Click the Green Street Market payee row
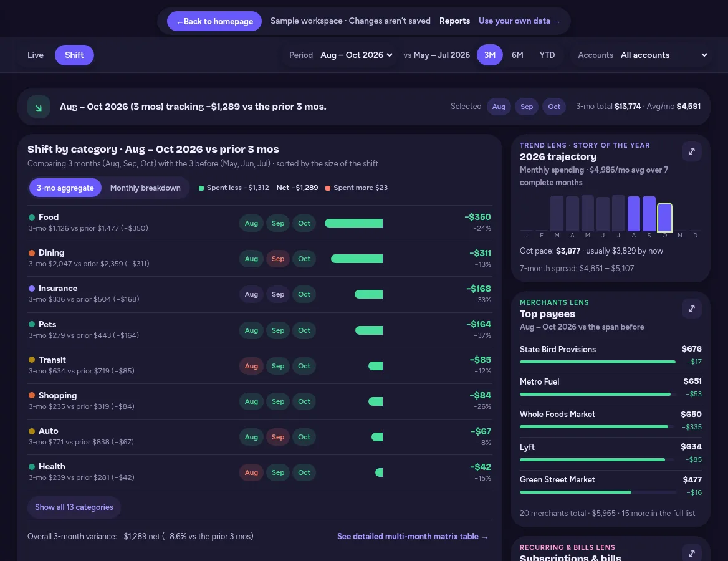Viewport: 728px width, 561px height. [611, 486]
